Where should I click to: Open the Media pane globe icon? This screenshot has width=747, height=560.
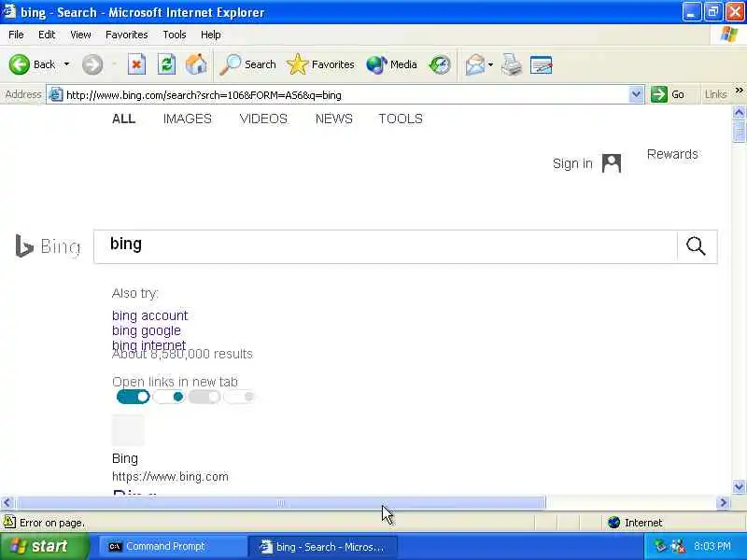(x=391, y=64)
